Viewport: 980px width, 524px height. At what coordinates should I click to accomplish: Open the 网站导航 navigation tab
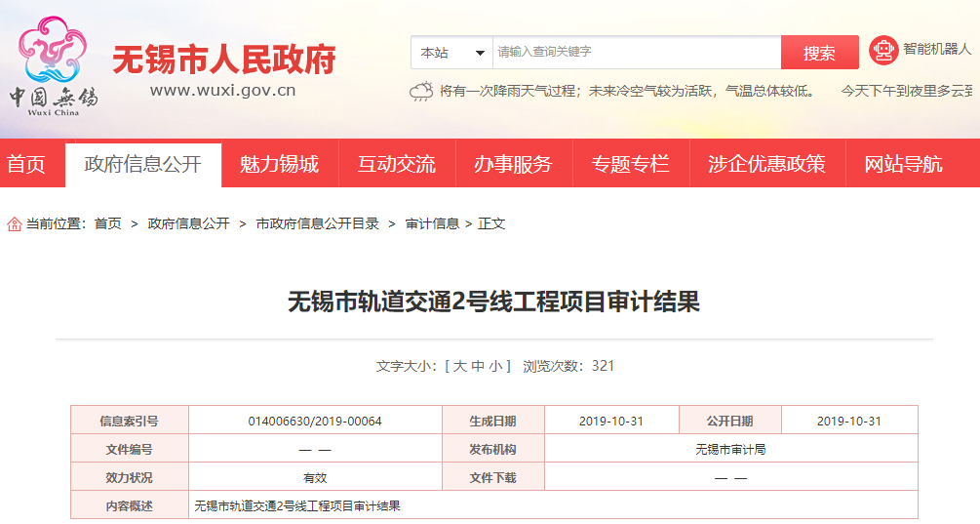tap(903, 164)
